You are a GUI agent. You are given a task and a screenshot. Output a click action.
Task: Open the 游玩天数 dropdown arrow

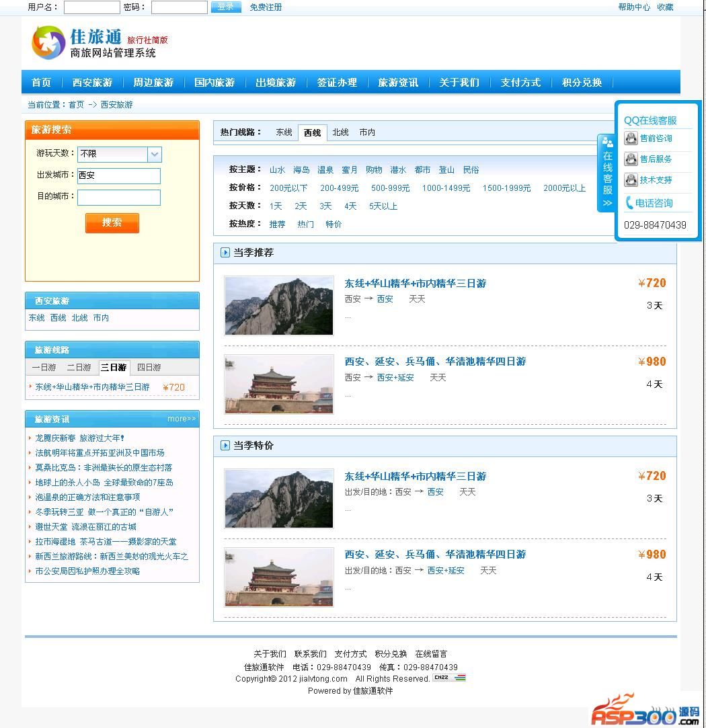[155, 154]
